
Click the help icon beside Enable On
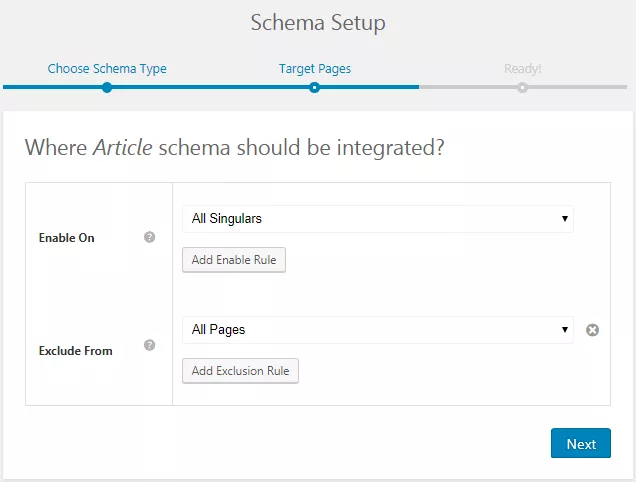click(x=150, y=237)
